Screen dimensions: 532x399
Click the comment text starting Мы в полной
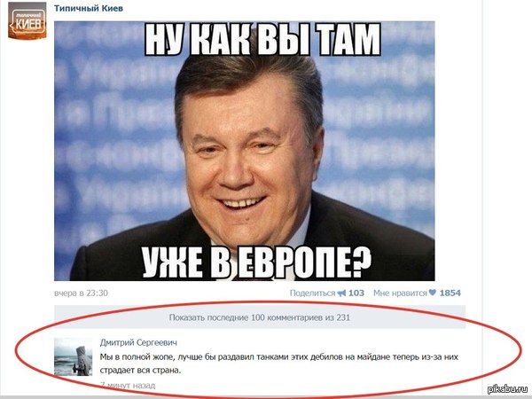pos(279,364)
